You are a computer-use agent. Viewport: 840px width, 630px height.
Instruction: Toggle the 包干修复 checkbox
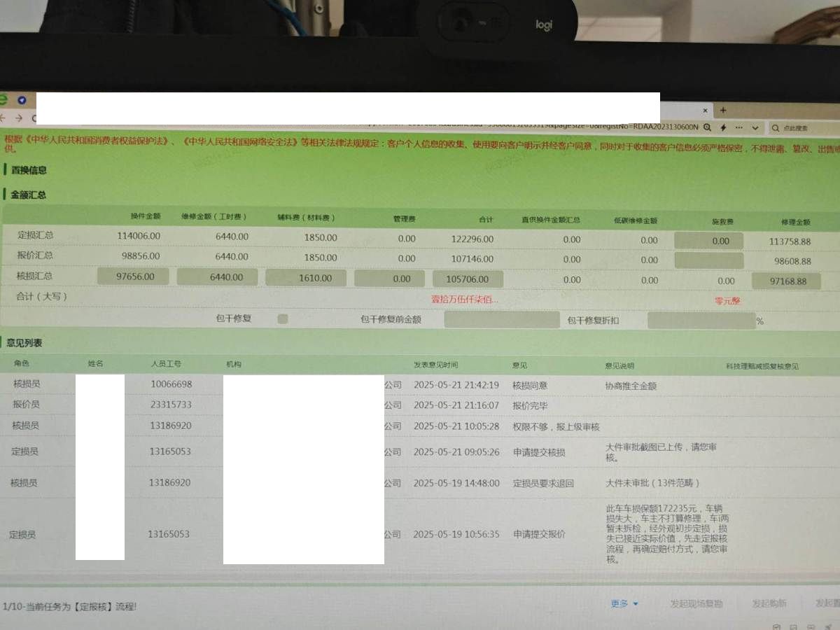point(283,318)
